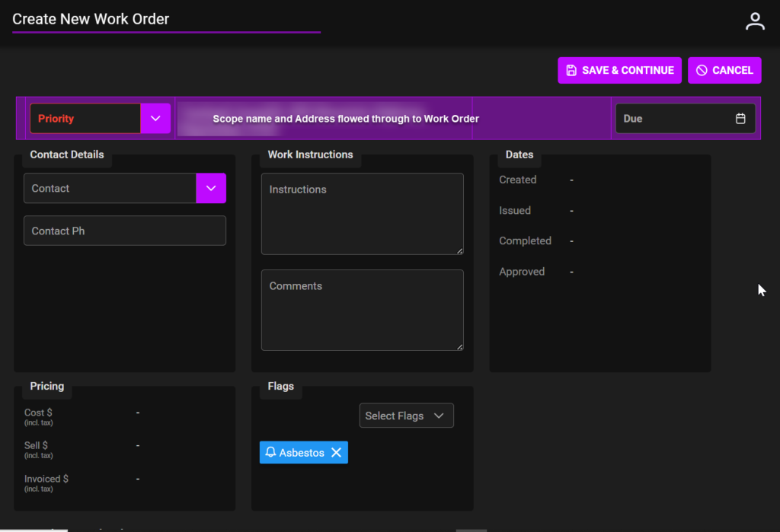Open the calendar icon in the Due field

(x=740, y=118)
